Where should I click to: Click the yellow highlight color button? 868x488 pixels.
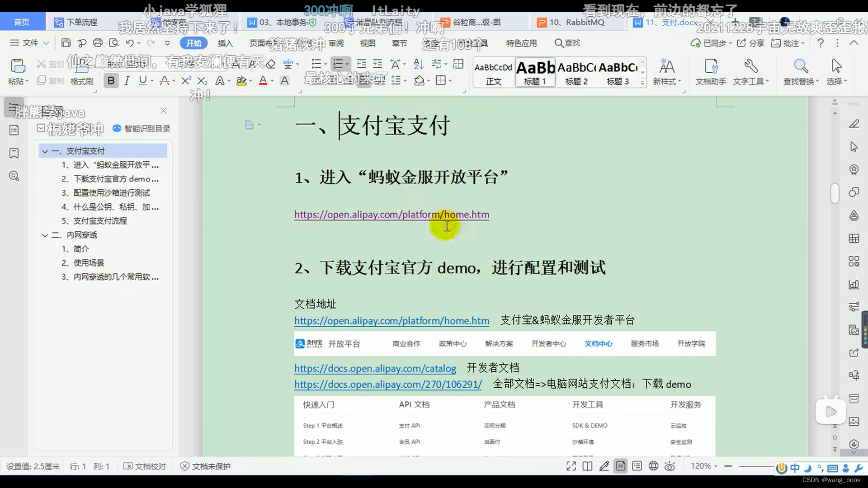coord(241,81)
